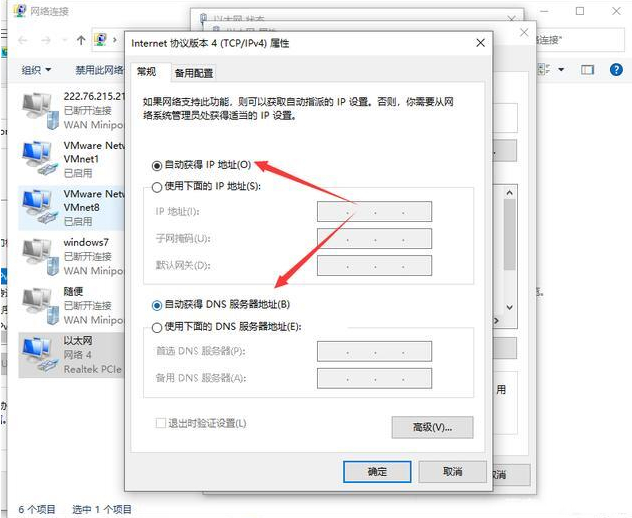The width and height of the screenshot is (632, 518).
Task: Toggle the preview pane icon
Action: click(587, 70)
